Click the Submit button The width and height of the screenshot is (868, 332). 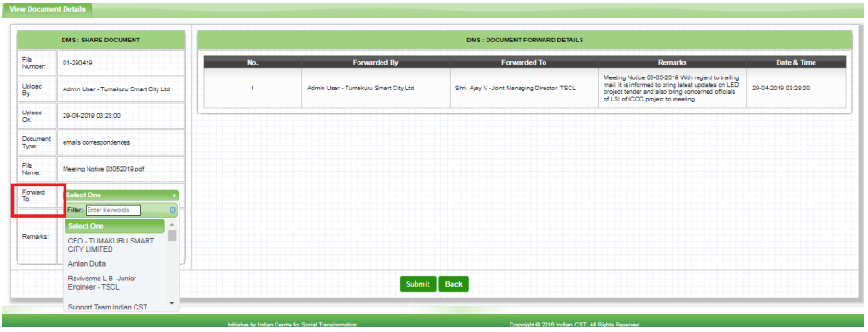point(418,284)
